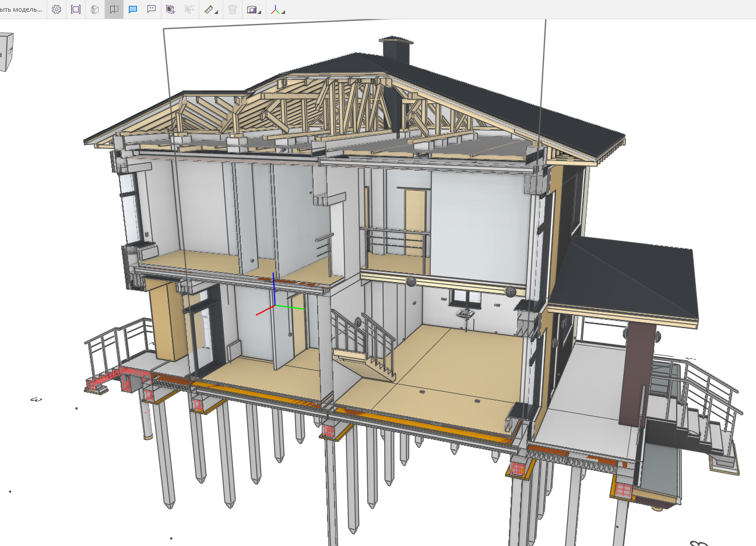The width and height of the screenshot is (756, 546).
Task: Click the blue comment bubble icon
Action: [x=133, y=9]
